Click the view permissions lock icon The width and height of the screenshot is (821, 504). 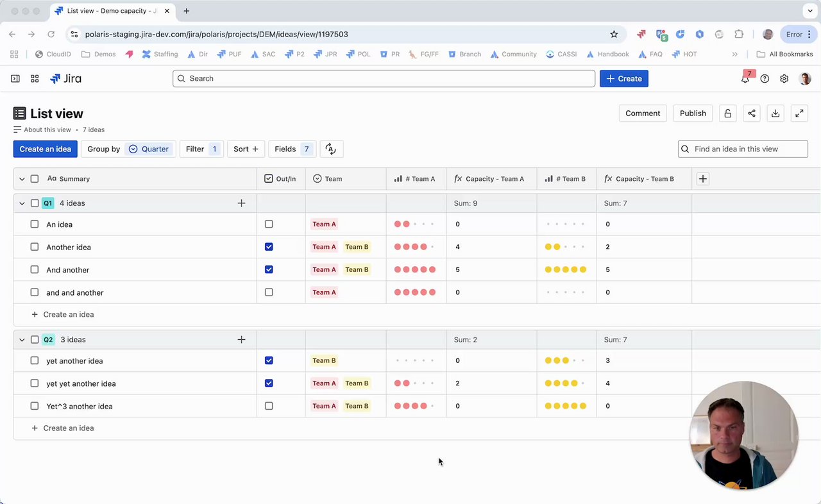tap(728, 113)
